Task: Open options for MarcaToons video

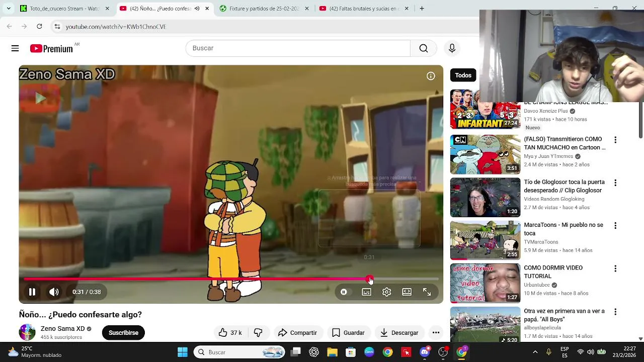Action: 615,226
